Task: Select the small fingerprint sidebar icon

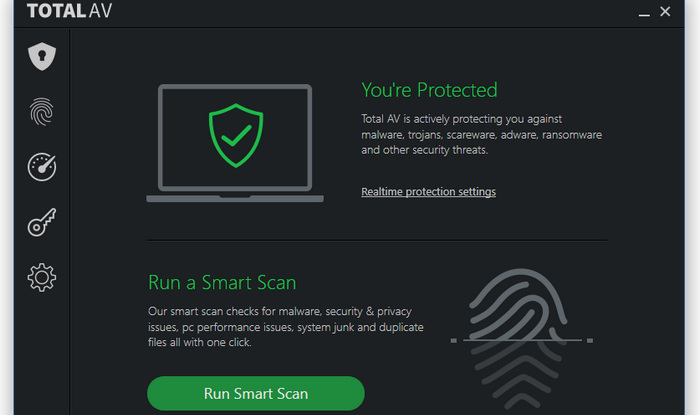Action: tap(42, 112)
